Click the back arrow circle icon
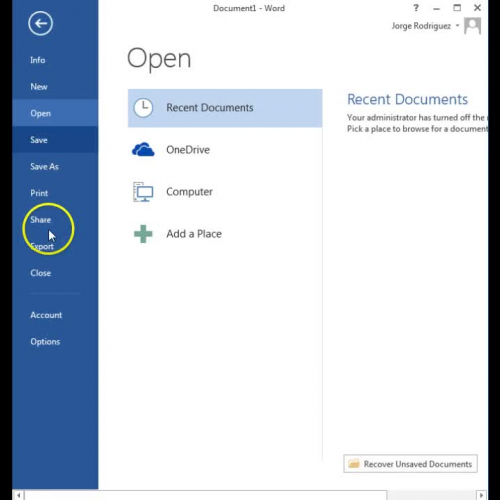The image size is (500, 500). point(40,23)
